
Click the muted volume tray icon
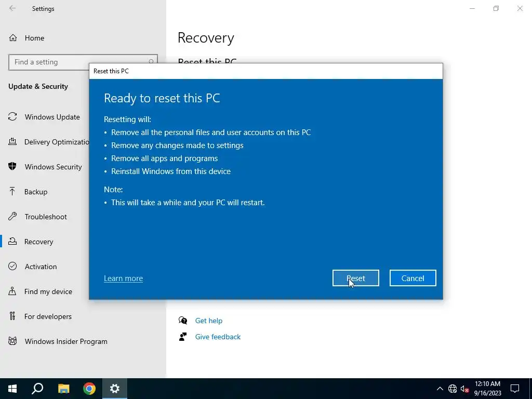pos(464,389)
